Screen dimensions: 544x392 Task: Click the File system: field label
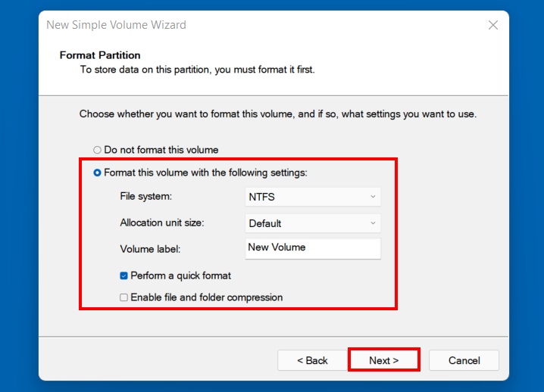pos(146,196)
